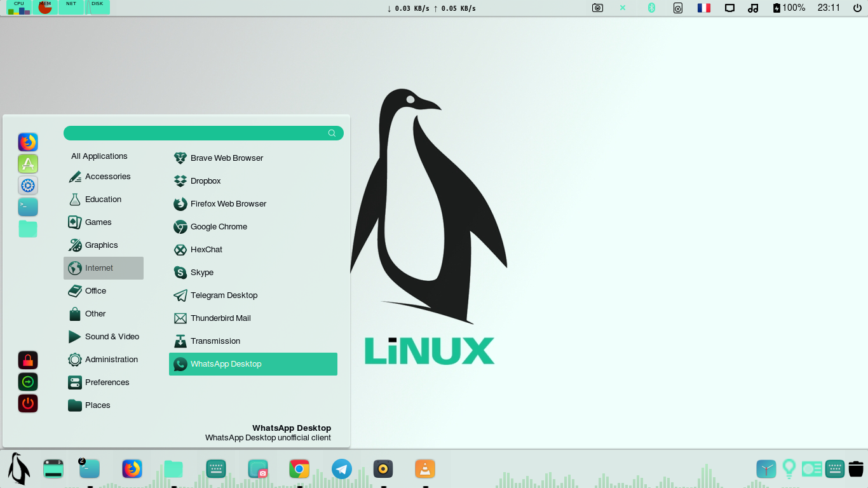Select the Internet category
The height and width of the screenshot is (488, 868).
(x=104, y=268)
